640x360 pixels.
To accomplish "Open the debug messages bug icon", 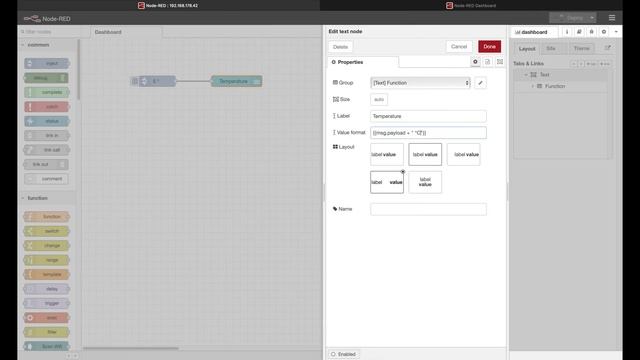I will click(591, 32).
